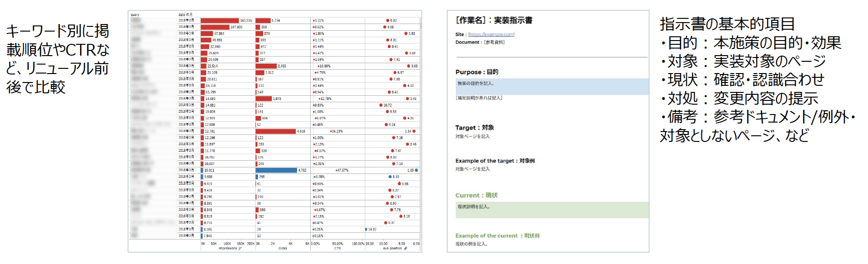Click the CTR axis label
Screen dimensions: 868x264
(338, 248)
